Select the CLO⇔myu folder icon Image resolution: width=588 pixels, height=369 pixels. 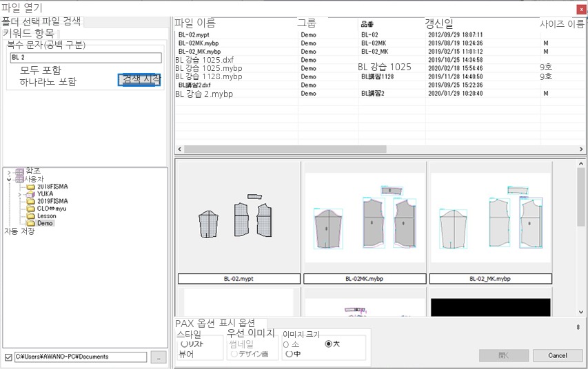pos(31,209)
